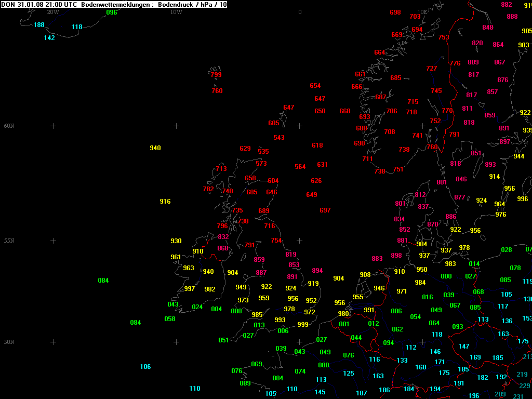
Task: Click the cyan station reading 142
Action: (x=49, y=38)
